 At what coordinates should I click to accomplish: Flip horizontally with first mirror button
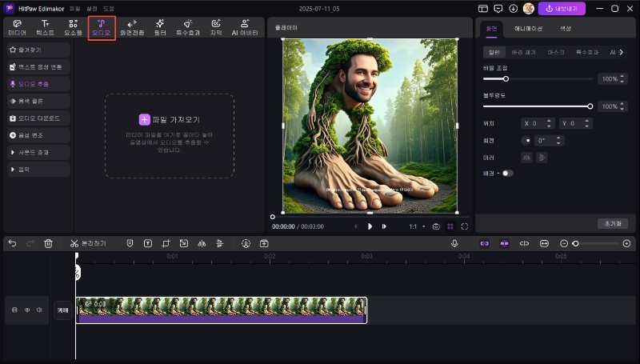coord(526,158)
